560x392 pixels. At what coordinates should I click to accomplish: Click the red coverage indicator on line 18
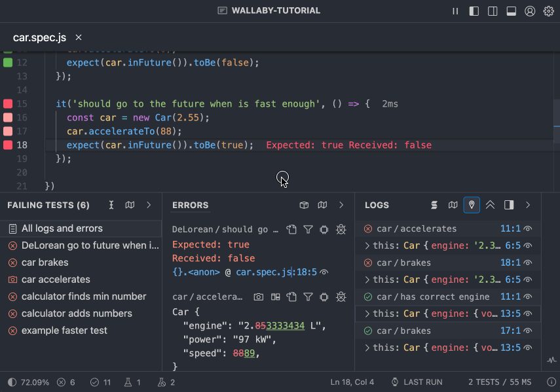[x=8, y=145]
